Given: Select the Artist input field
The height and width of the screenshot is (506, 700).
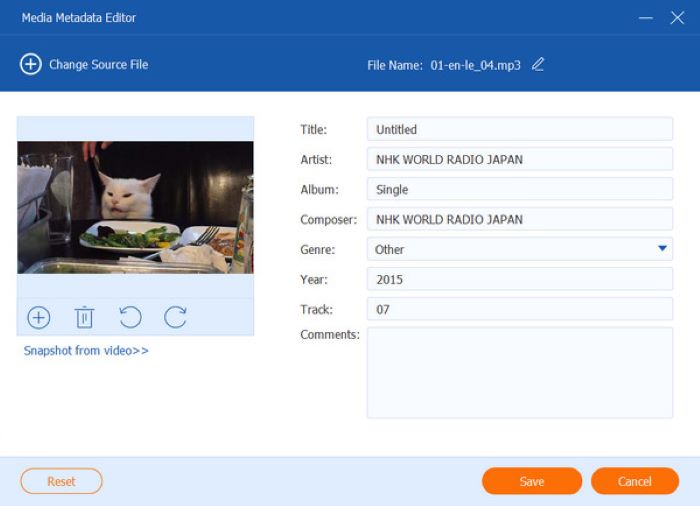Looking at the screenshot, I should (520, 159).
